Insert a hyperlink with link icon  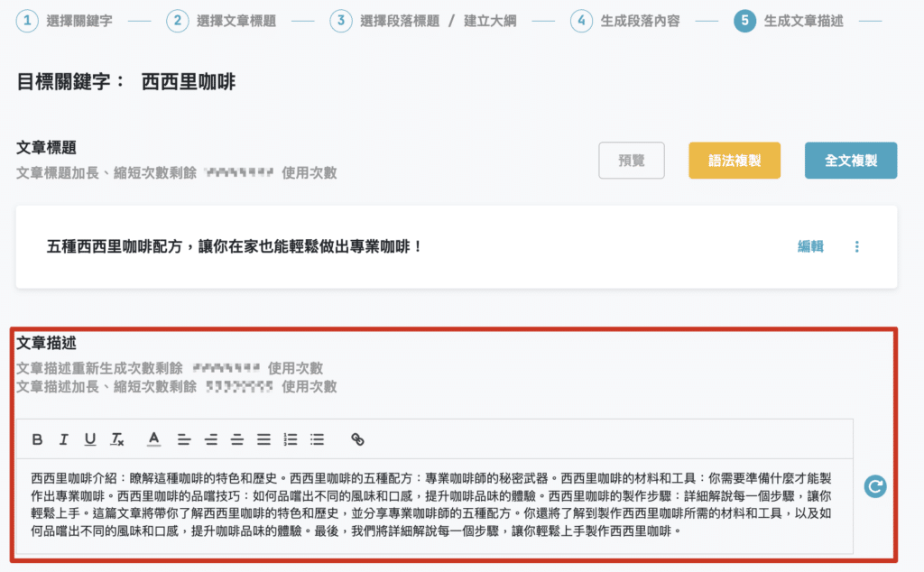pyautogui.click(x=357, y=439)
